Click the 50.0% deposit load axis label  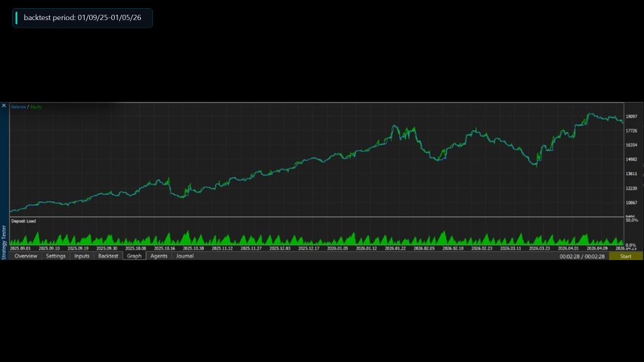click(x=632, y=221)
